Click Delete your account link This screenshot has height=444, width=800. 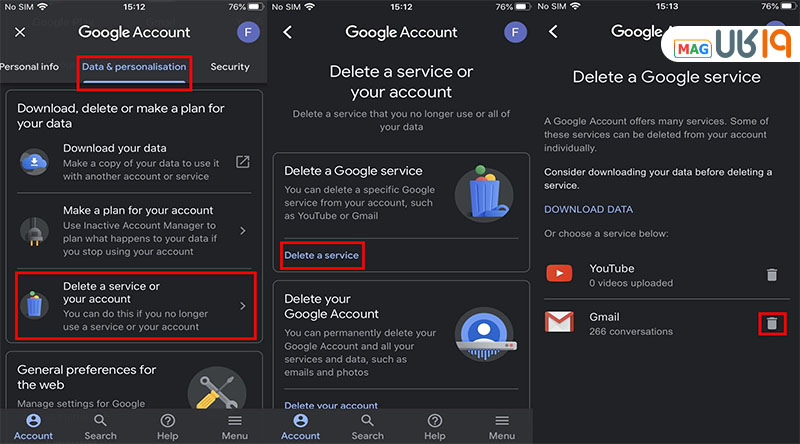point(331,405)
